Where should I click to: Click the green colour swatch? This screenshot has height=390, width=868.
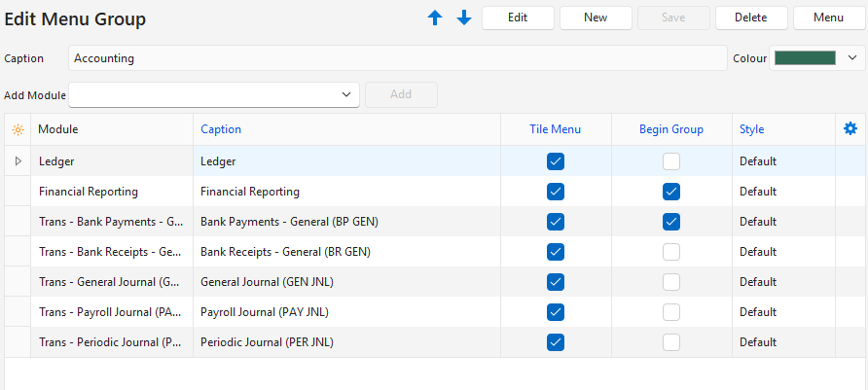tap(804, 58)
